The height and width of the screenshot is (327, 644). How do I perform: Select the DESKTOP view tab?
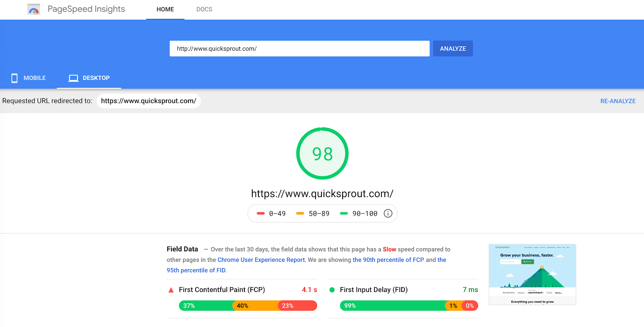(x=89, y=78)
